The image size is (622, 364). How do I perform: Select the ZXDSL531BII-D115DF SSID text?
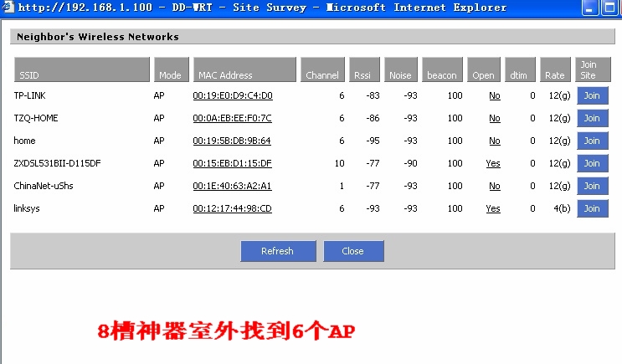click(x=57, y=163)
